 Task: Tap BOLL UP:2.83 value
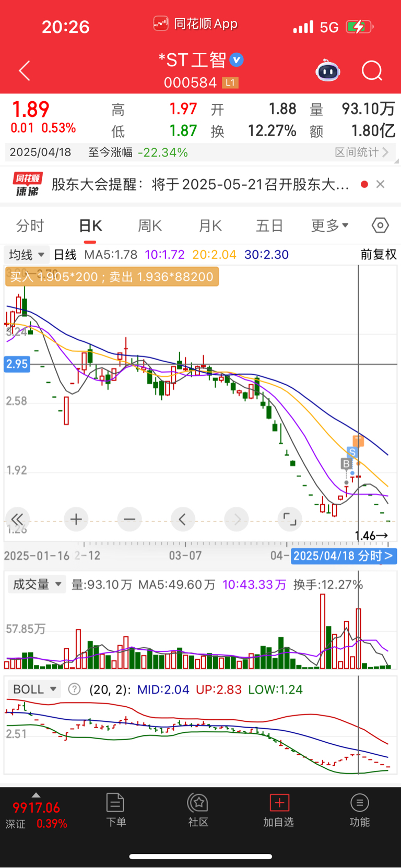tap(219, 689)
